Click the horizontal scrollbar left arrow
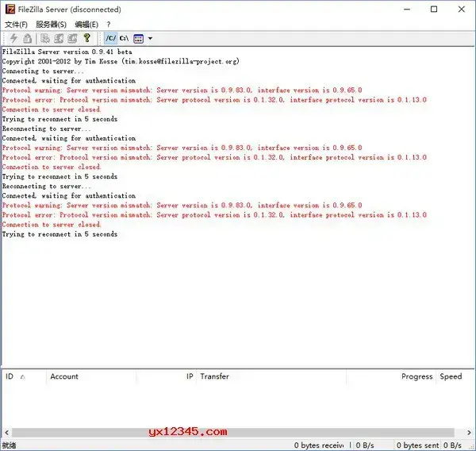The width and height of the screenshot is (476, 451). (x=6, y=432)
